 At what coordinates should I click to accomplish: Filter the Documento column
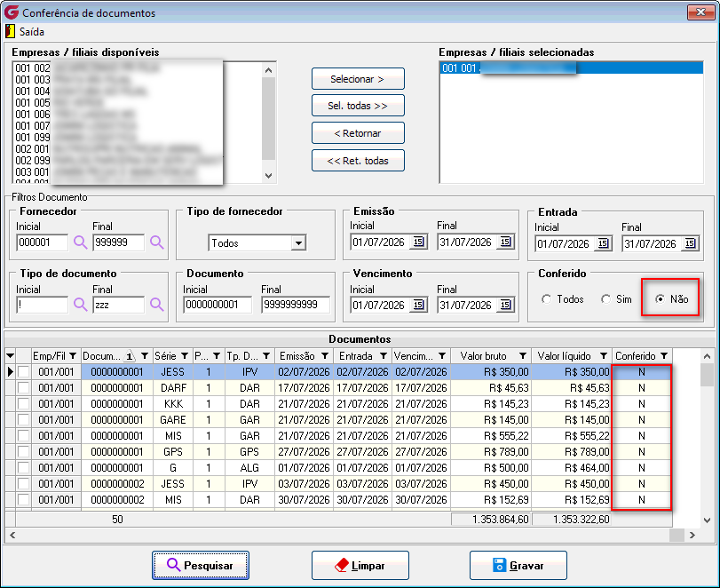[x=145, y=356]
